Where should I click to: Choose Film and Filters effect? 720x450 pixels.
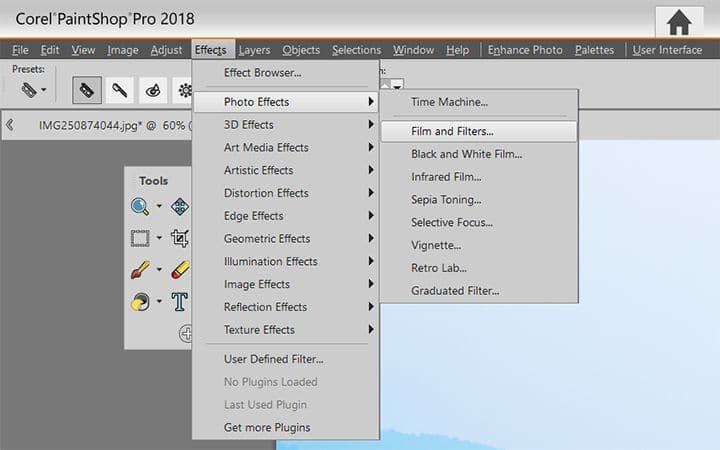pos(479,131)
